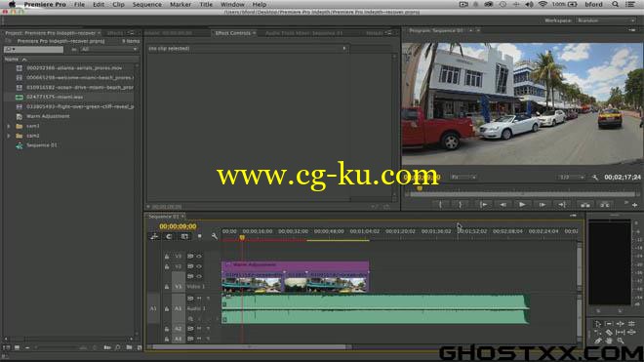The height and width of the screenshot is (362, 644).
Task: Step back one frame in Program Monitor
Action: click(503, 204)
